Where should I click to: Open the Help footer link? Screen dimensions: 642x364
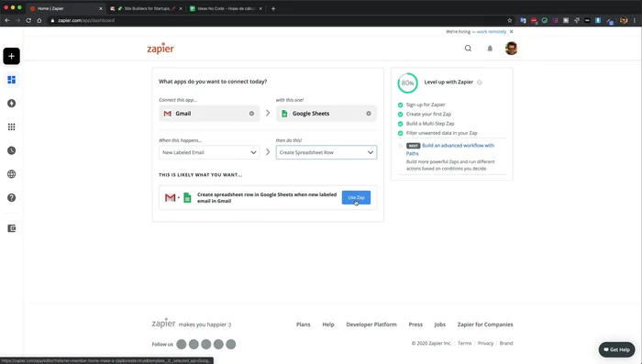tap(328, 325)
